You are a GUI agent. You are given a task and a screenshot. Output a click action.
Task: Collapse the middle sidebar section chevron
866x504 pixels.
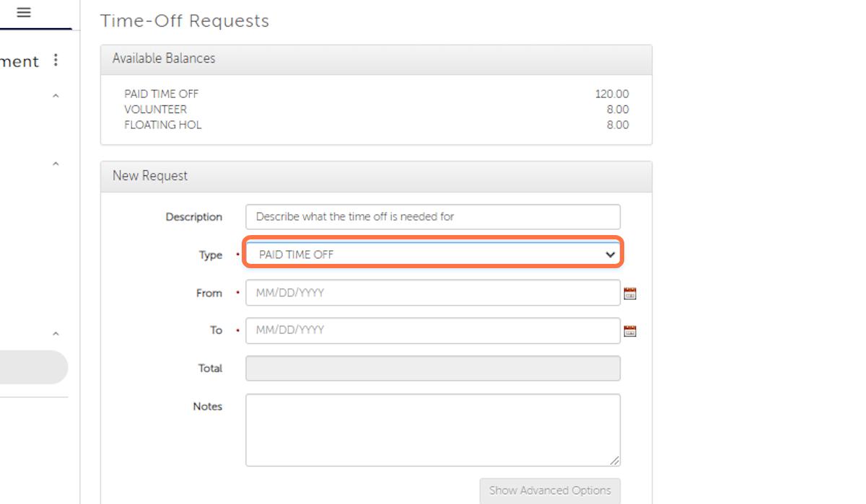coord(56,164)
